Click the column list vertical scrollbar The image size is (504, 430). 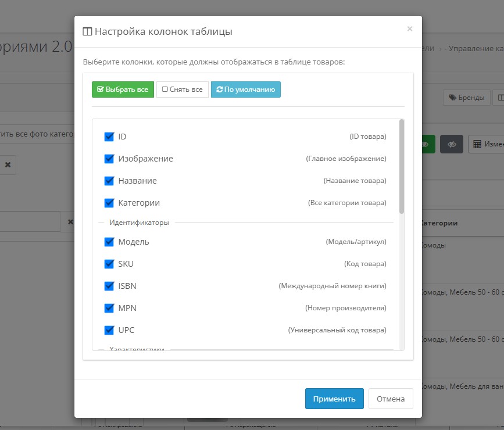tap(402, 167)
